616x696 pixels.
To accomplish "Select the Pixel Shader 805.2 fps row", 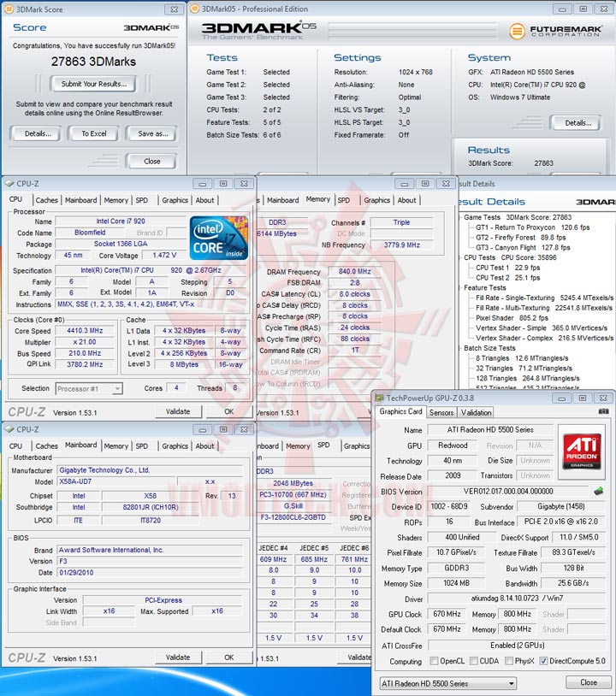I will pos(512,318).
